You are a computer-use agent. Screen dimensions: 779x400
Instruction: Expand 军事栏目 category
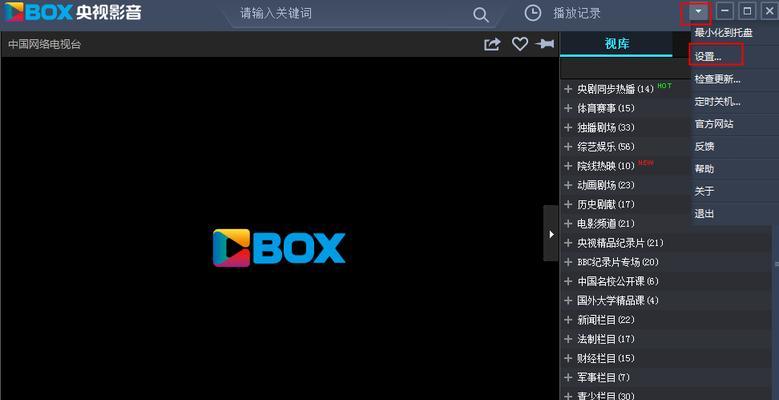point(568,378)
